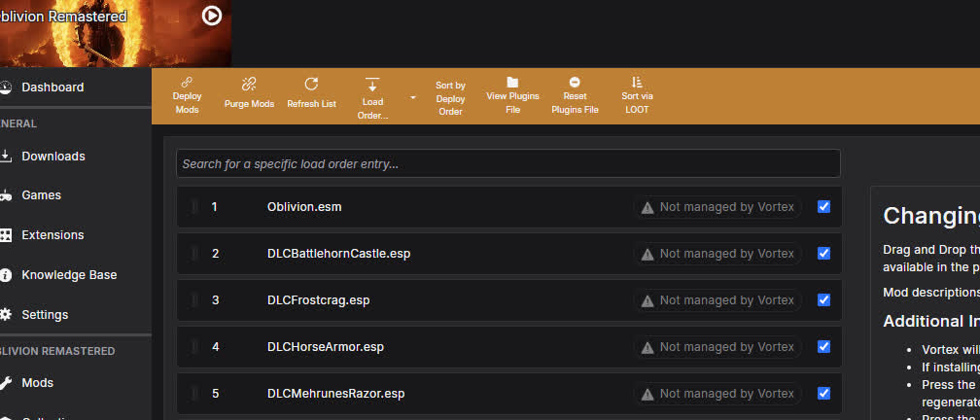Click Sort by Deploy Order
The width and height of the screenshot is (980, 420).
451,99
